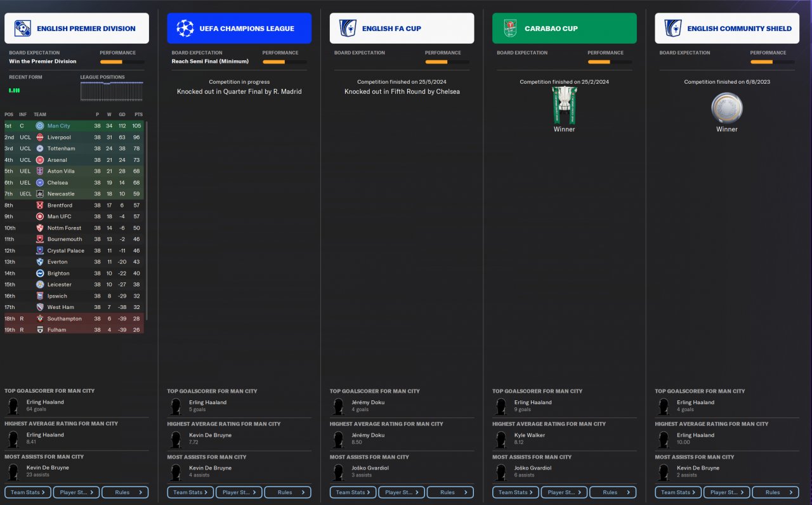The height and width of the screenshot is (505, 812).
Task: Click Champions League highest rating De Bruyne portrait
Action: tap(176, 439)
